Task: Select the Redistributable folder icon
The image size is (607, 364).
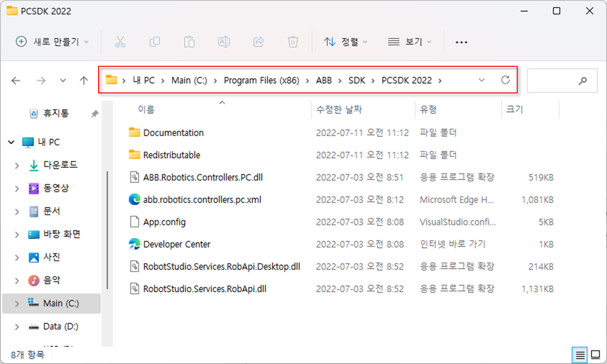Action: (x=134, y=155)
